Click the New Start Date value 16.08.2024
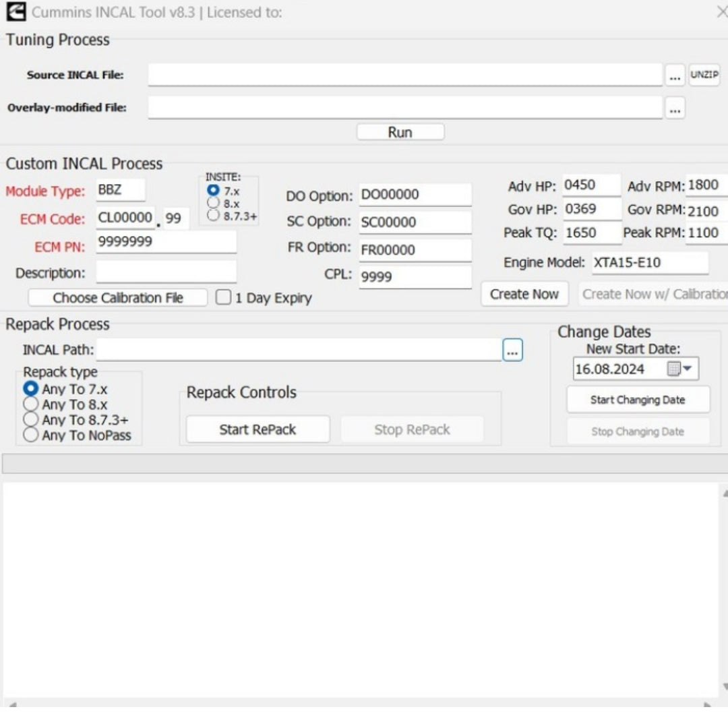The height and width of the screenshot is (728, 728). click(x=609, y=369)
